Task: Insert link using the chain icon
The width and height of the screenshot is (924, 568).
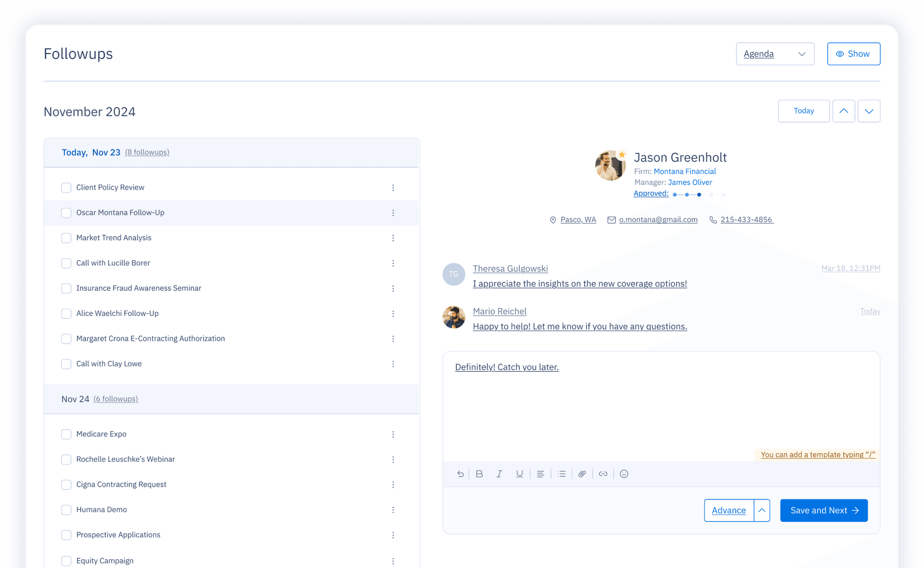Action: point(603,474)
